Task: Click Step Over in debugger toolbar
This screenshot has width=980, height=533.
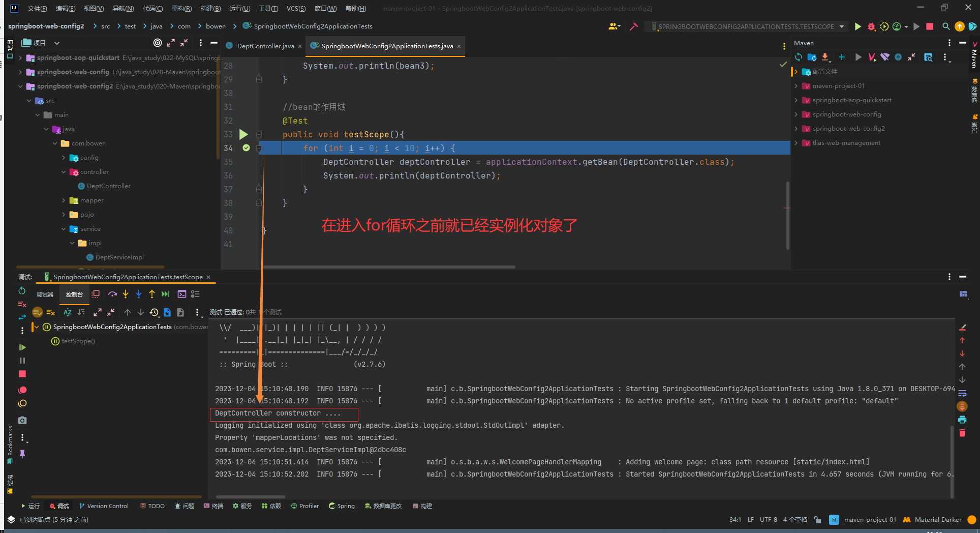Action: [112, 294]
